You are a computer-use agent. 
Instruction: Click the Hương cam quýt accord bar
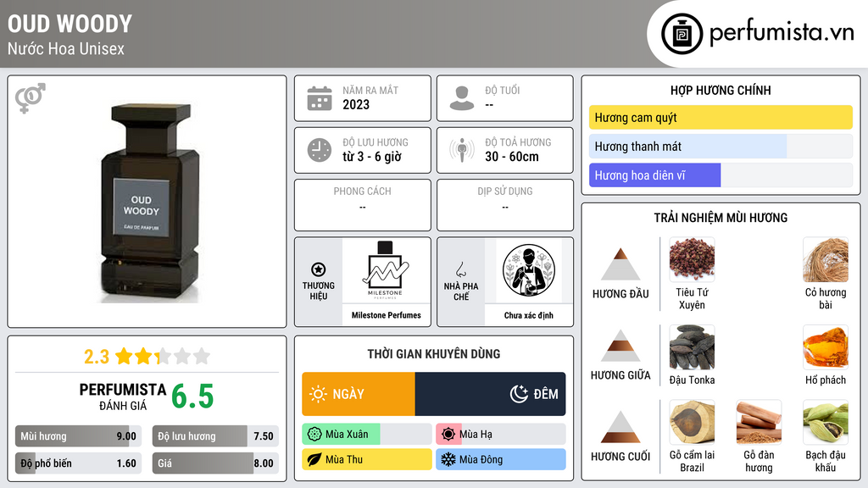(x=721, y=117)
